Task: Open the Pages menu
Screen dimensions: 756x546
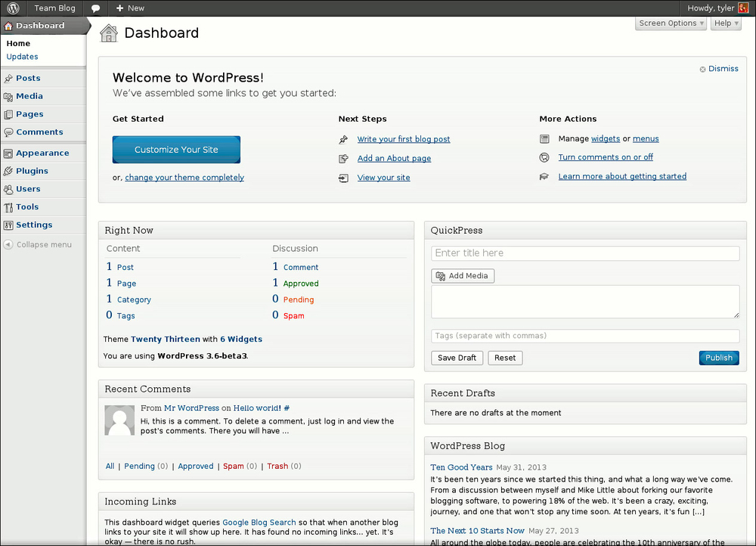Action: click(29, 114)
